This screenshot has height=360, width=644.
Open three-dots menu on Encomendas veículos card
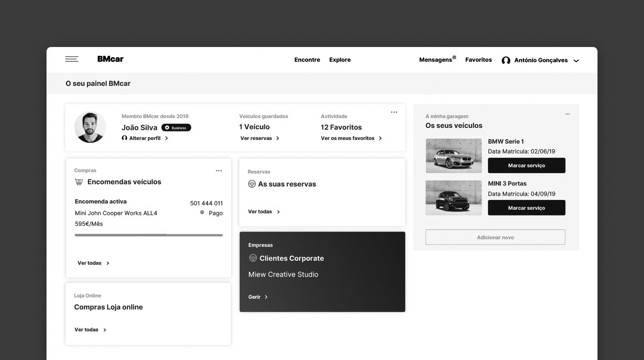pos(219,171)
